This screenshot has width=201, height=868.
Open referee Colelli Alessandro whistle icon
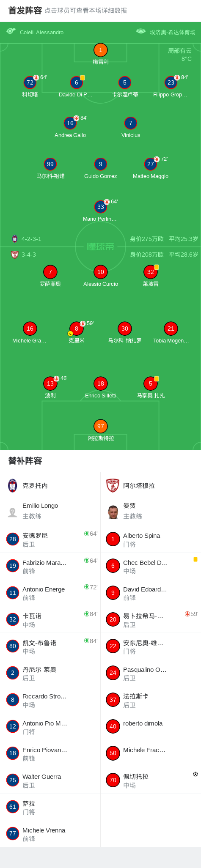pyautogui.click(x=11, y=31)
